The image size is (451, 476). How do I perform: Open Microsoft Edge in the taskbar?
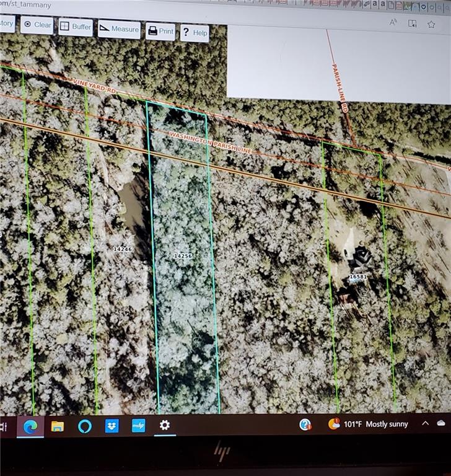coord(30,426)
